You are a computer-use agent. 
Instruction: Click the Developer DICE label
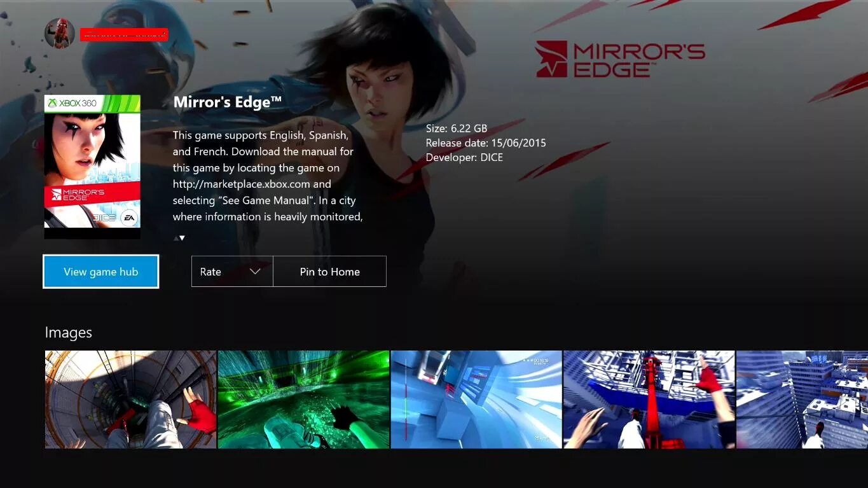(x=464, y=157)
